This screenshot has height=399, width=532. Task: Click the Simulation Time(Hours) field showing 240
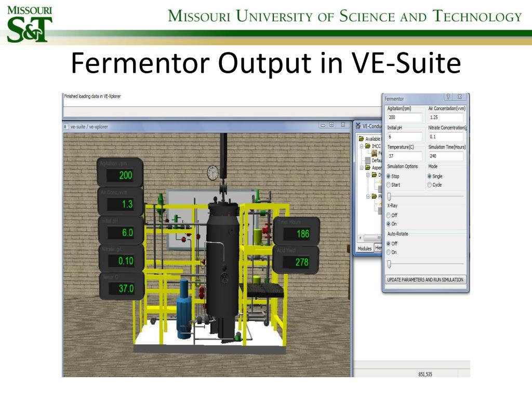point(446,156)
